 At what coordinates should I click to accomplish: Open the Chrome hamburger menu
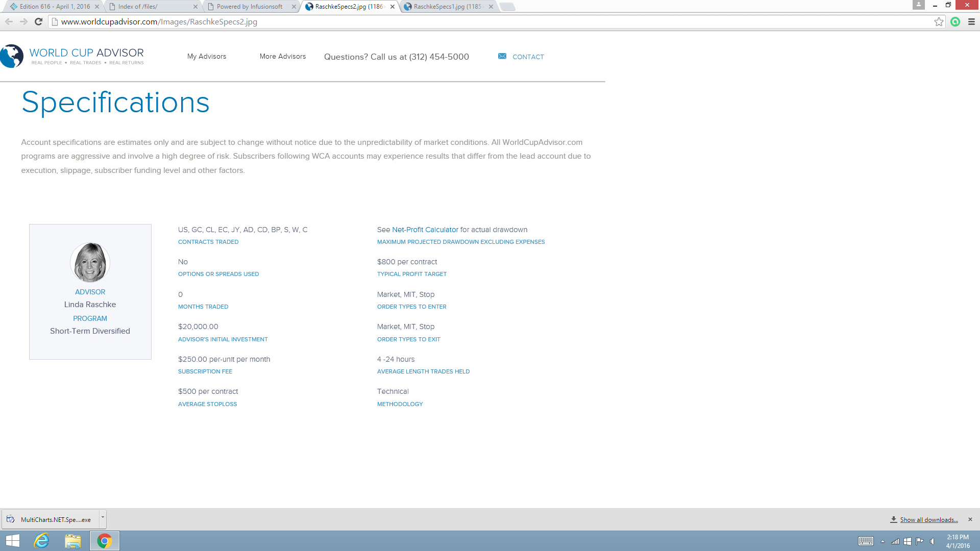point(972,21)
